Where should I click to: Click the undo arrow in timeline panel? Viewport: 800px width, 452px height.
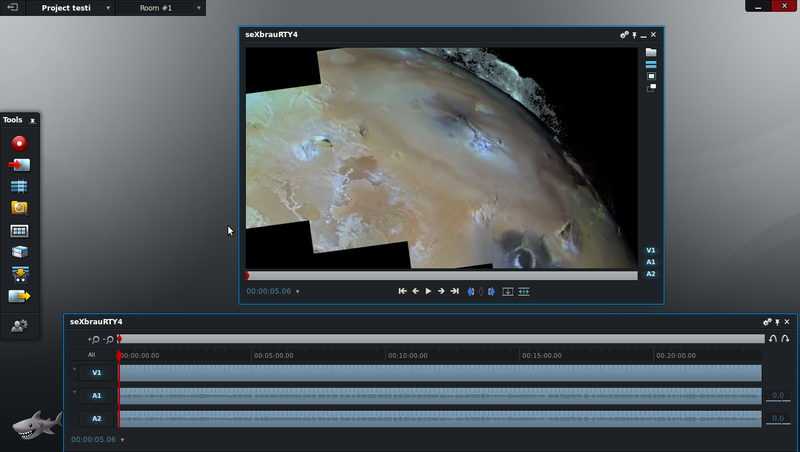[772, 339]
